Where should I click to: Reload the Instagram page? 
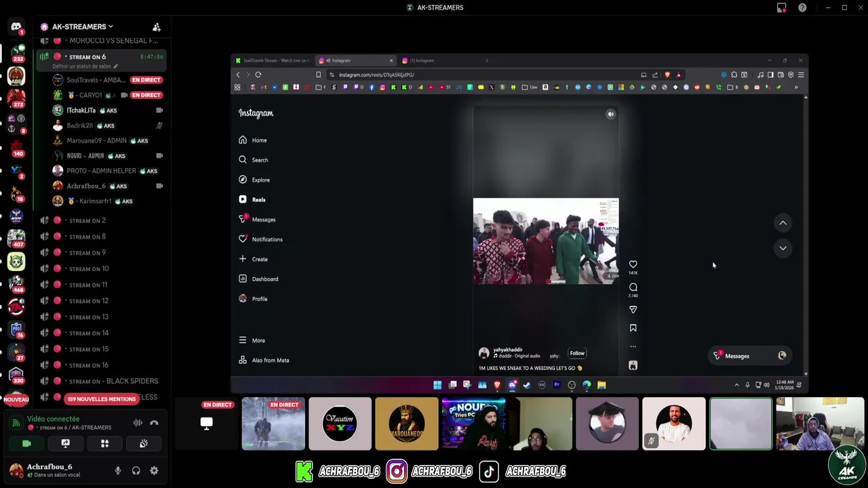click(x=258, y=75)
